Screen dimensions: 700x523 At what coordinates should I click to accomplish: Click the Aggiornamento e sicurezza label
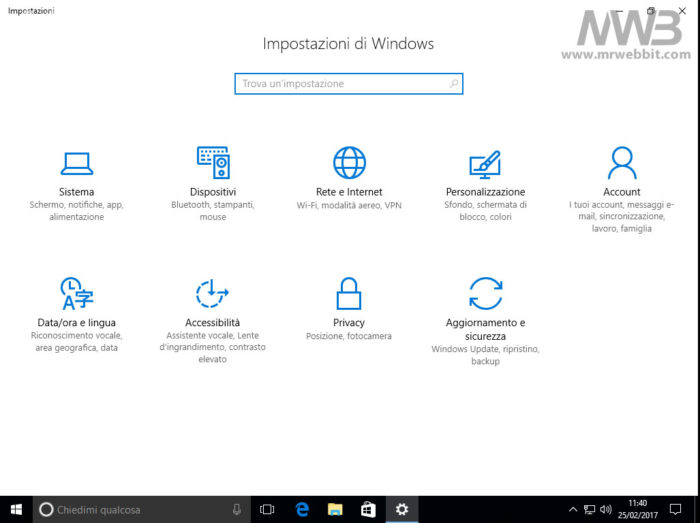pyautogui.click(x=485, y=329)
